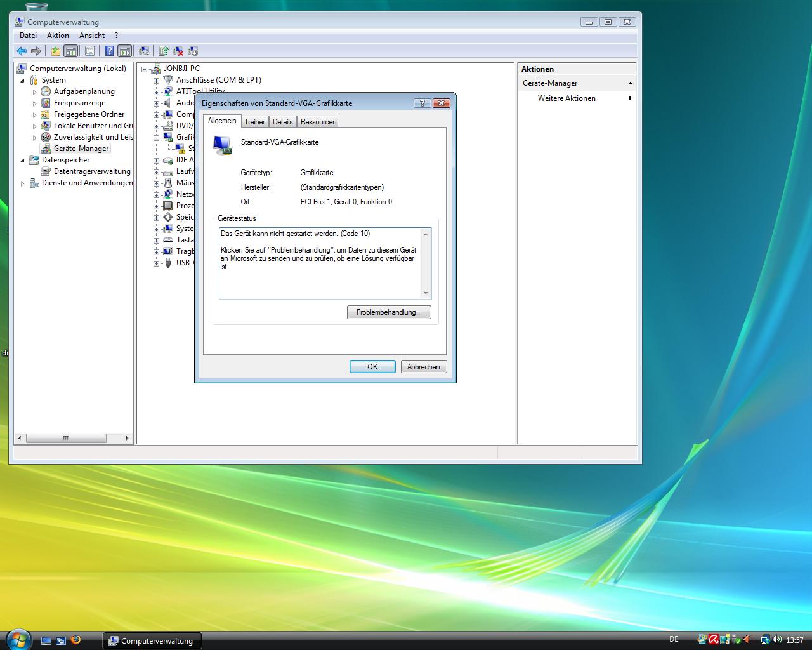
Task: Expand Dienste und Anwendungen node
Action: point(22,183)
